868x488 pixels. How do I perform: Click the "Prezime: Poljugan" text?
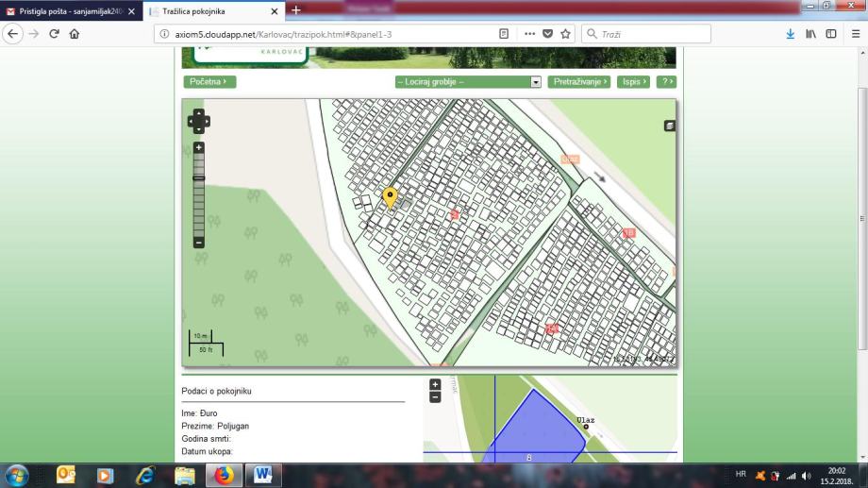pos(215,426)
